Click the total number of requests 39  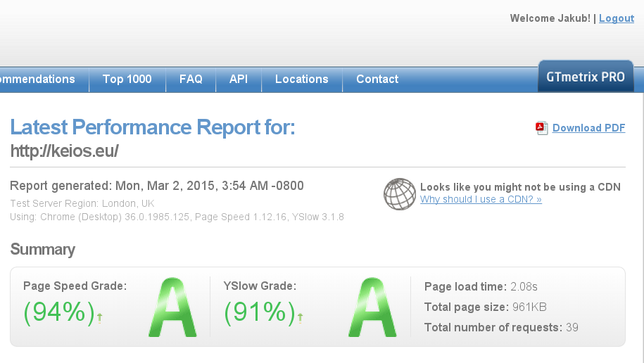572,328
